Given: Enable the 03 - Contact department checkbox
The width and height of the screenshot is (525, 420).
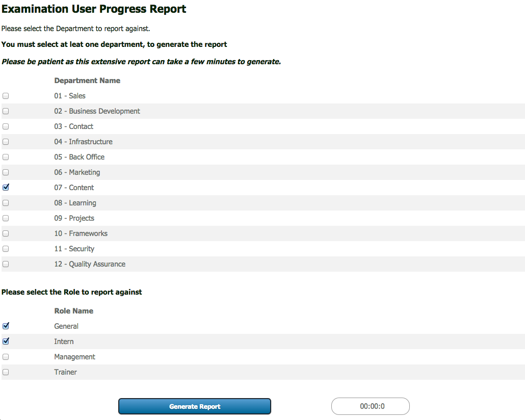Looking at the screenshot, I should [5, 126].
